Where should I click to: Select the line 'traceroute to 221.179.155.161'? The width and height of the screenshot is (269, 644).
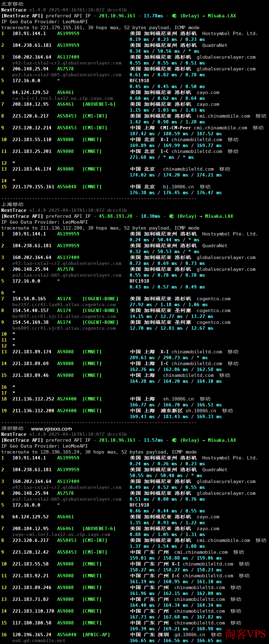click(x=101, y=27)
